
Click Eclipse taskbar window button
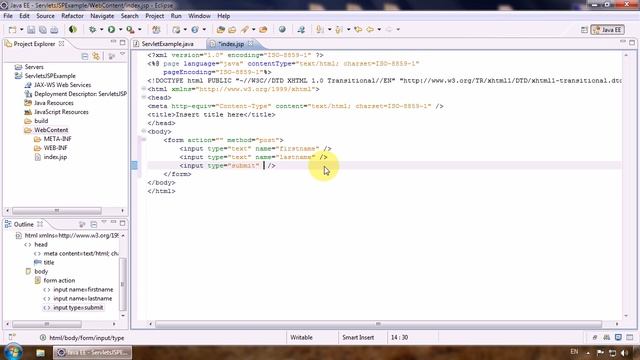[93, 352]
